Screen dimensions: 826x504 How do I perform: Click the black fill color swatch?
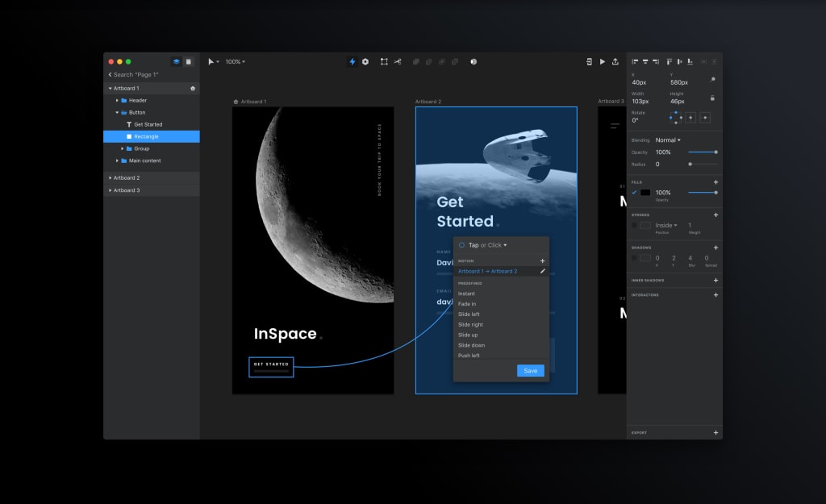645,192
